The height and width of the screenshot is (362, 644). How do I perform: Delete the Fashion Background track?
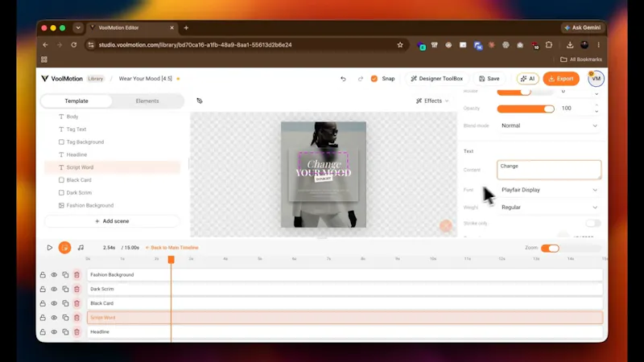coord(76,275)
